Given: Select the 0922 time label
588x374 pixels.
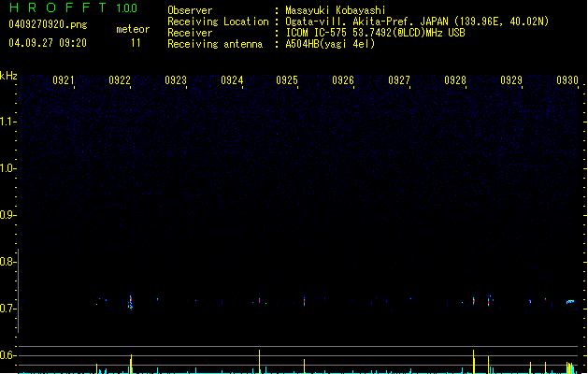Looking at the screenshot, I should pos(120,79).
